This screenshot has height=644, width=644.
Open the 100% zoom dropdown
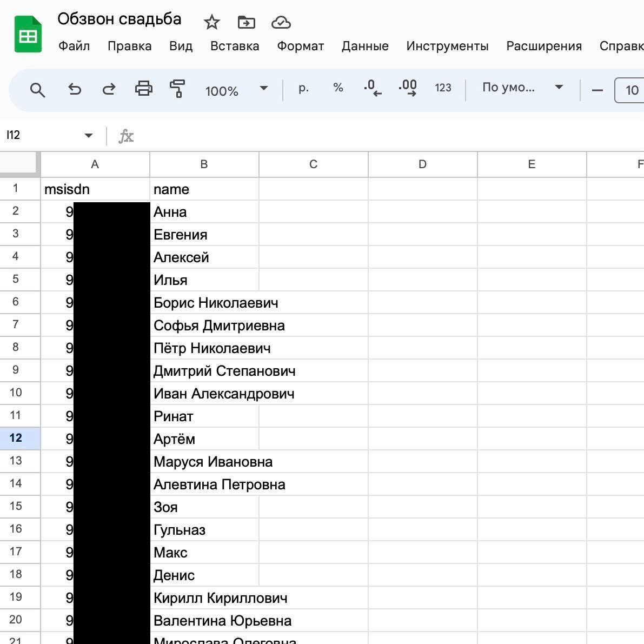coord(237,90)
